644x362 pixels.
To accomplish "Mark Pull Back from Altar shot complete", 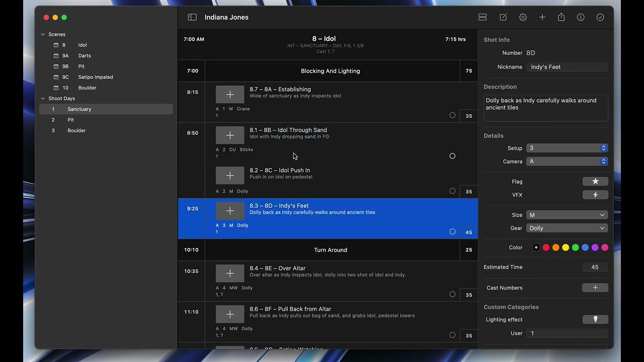I will [452, 335].
